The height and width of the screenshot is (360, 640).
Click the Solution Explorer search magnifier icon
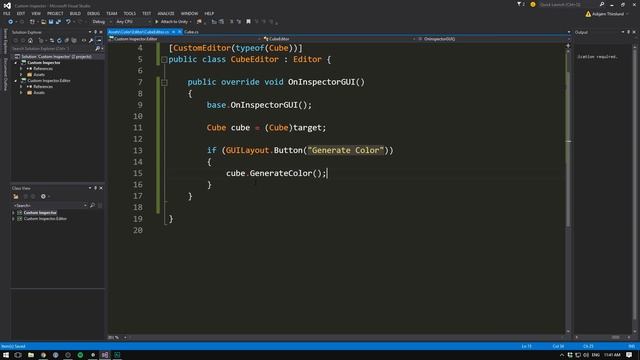point(97,49)
